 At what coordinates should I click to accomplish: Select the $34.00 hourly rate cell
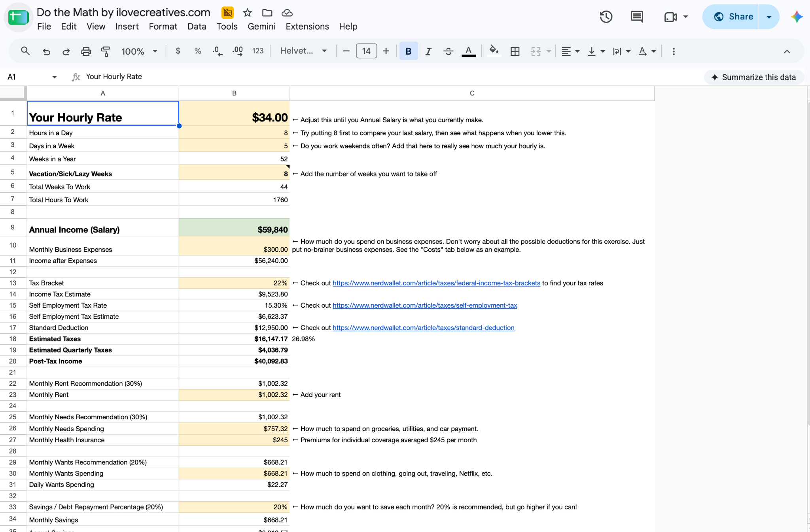pyautogui.click(x=234, y=114)
